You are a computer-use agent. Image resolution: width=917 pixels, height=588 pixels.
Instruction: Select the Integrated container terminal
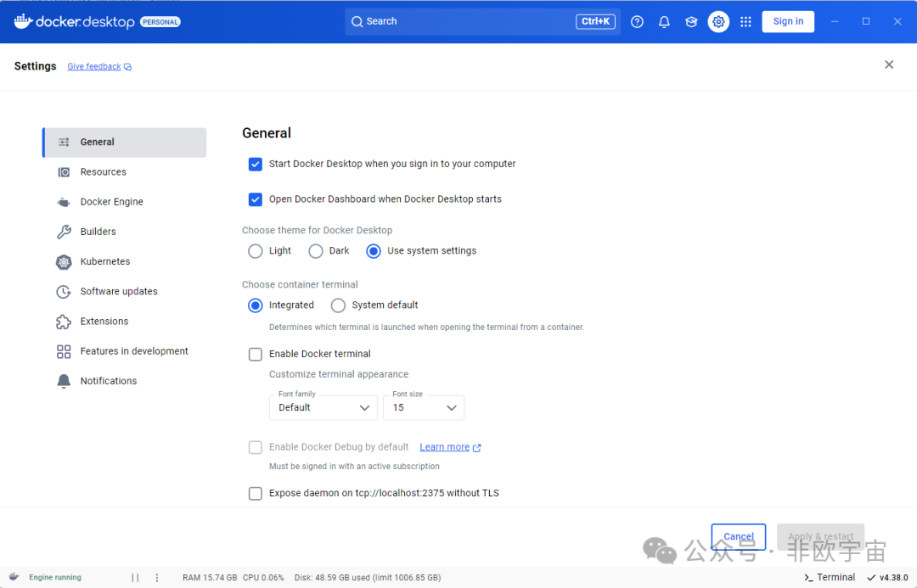pos(255,305)
